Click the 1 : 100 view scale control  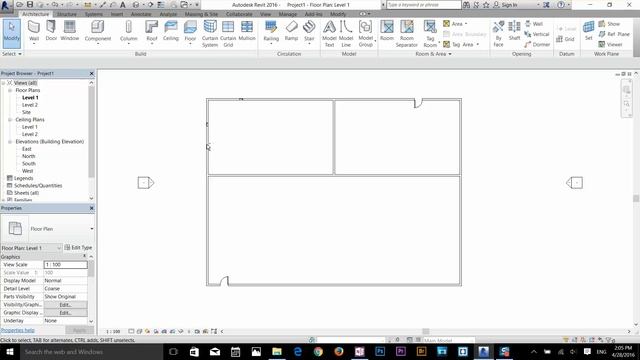pos(113,331)
